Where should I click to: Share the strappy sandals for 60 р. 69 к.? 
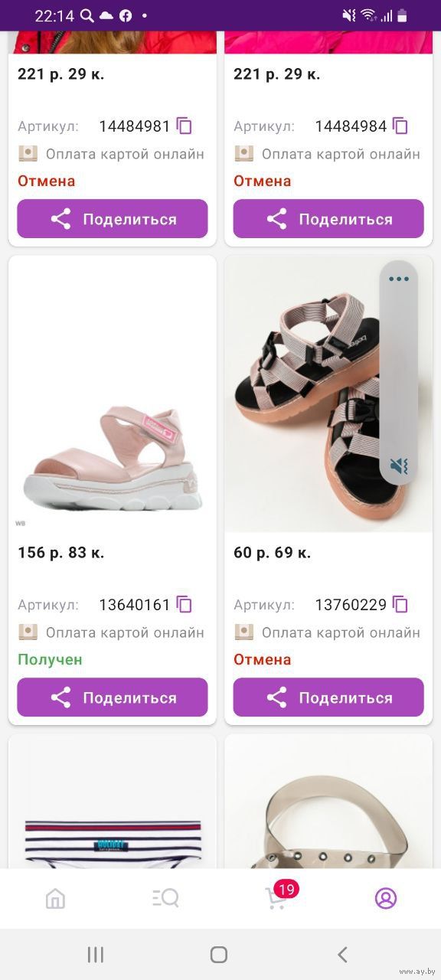click(328, 697)
